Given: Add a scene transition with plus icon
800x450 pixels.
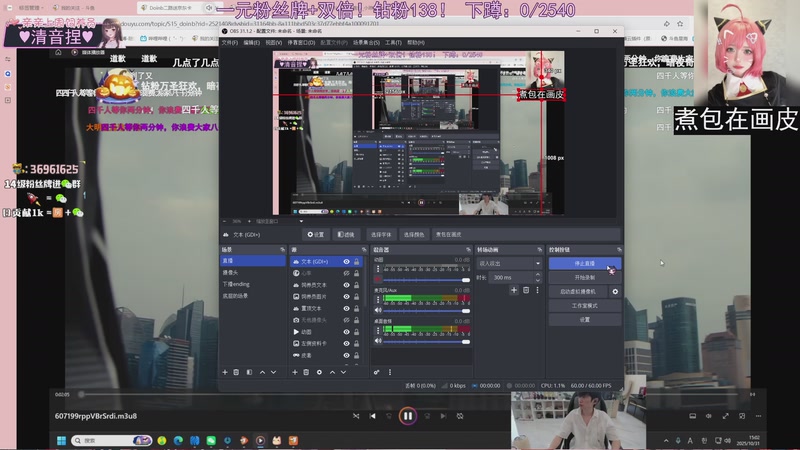Looking at the screenshot, I should [x=514, y=290].
